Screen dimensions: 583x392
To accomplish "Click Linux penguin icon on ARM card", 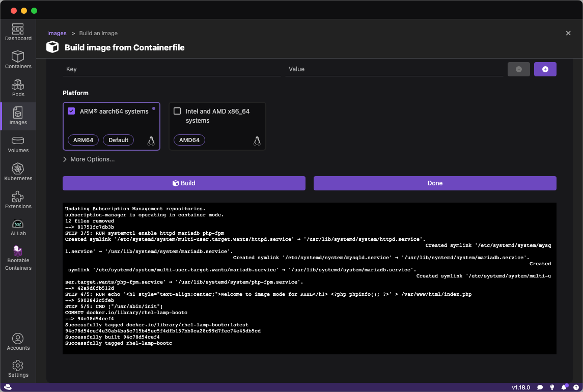I will 151,141.
